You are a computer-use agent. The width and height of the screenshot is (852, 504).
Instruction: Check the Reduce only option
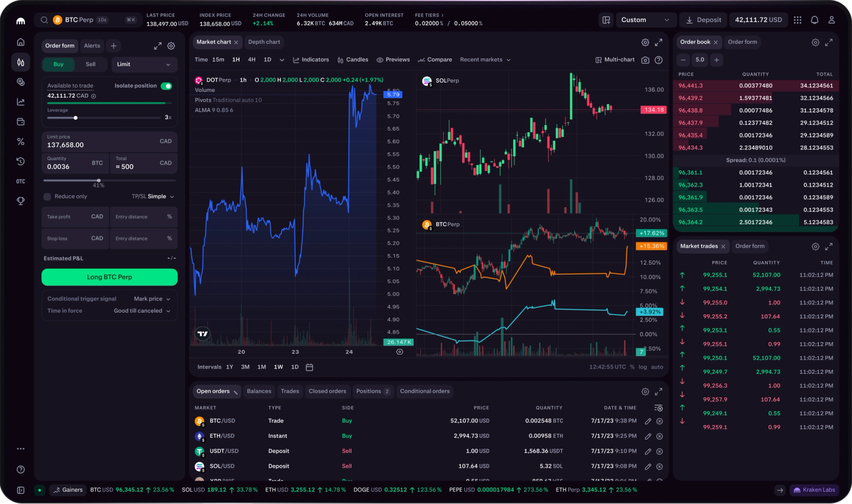[47, 197]
